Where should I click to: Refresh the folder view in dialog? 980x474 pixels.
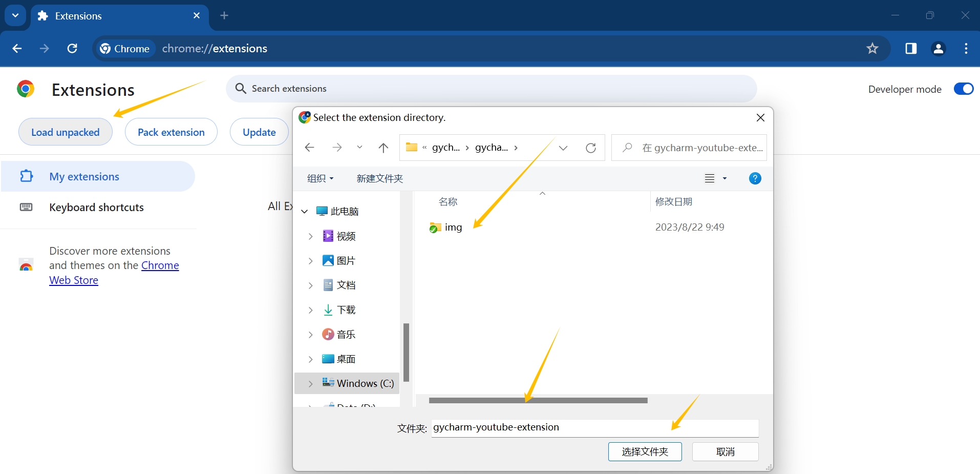click(591, 148)
